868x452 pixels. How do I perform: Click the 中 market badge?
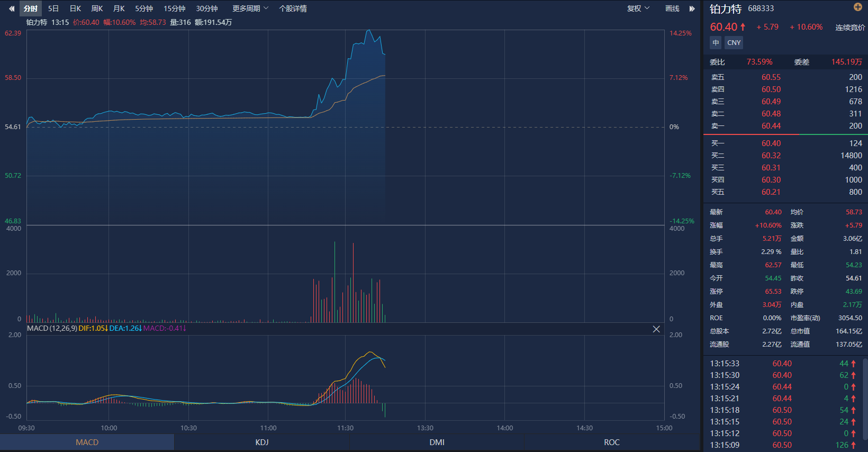click(716, 43)
